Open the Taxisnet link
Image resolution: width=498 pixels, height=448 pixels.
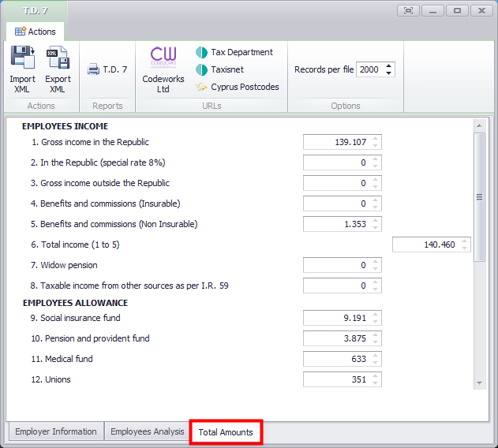coord(219,69)
